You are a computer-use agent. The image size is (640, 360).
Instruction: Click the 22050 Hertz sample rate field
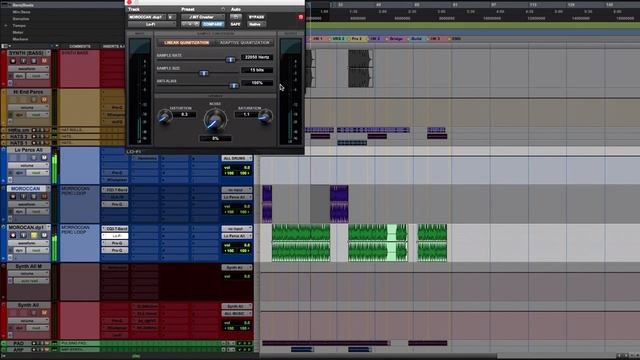(257, 57)
